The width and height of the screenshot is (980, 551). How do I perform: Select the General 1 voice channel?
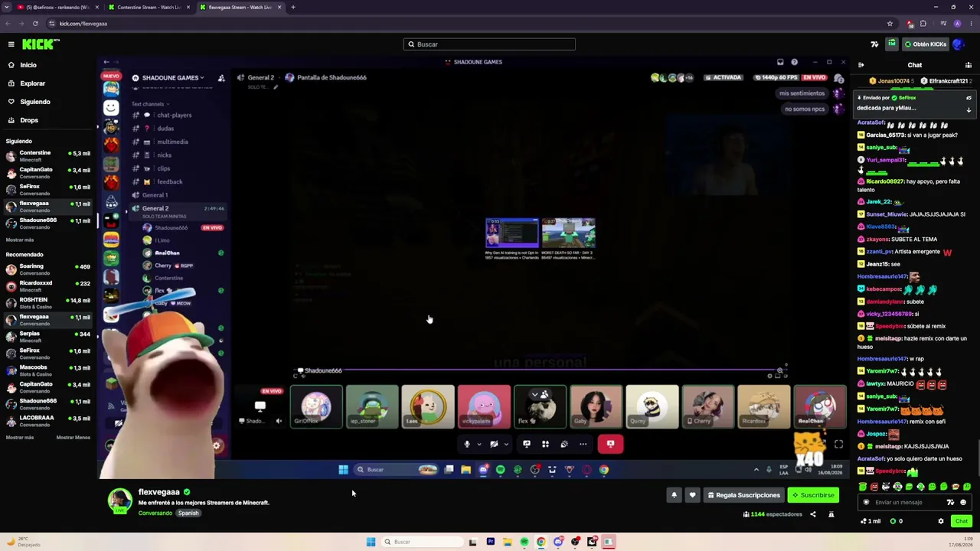pos(155,195)
